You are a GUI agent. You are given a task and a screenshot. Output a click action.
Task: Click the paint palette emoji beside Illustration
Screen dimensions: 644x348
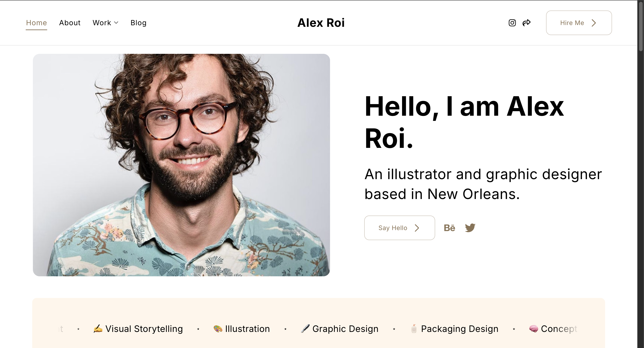click(218, 329)
